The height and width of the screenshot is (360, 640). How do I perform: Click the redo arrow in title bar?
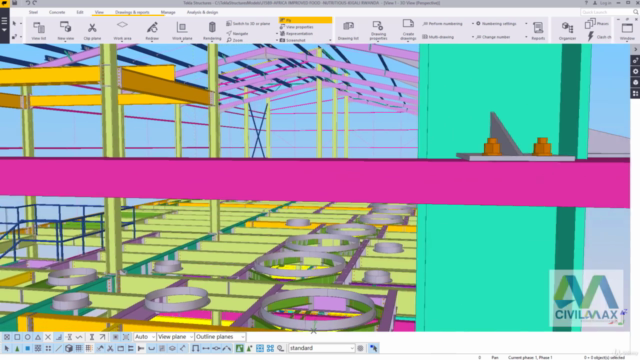point(35,3)
